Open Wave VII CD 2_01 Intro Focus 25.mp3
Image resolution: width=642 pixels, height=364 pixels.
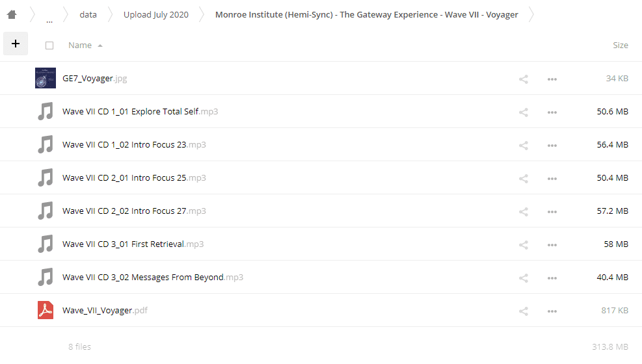pos(134,178)
